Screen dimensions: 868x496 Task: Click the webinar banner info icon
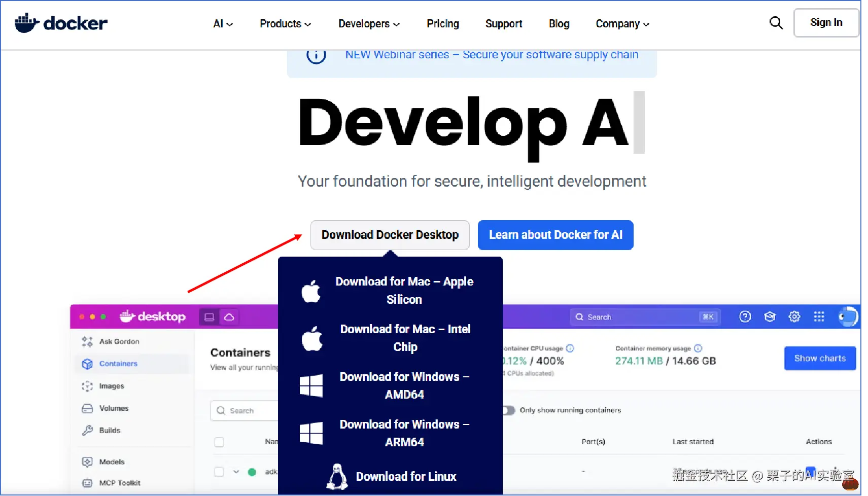[316, 55]
